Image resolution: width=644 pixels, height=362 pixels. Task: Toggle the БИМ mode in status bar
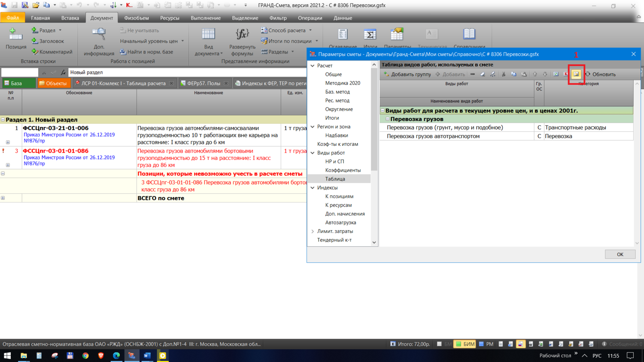[x=465, y=344]
